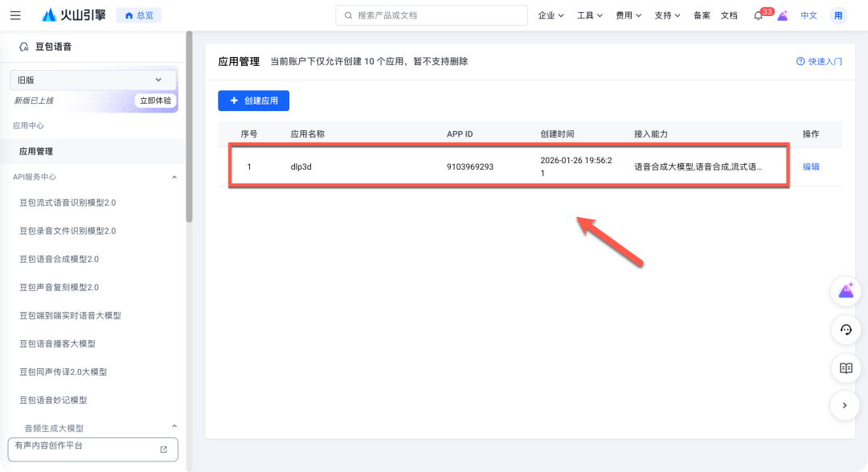Click the Volcano Engine logo
This screenshot has height=472, width=868.
tap(73, 15)
